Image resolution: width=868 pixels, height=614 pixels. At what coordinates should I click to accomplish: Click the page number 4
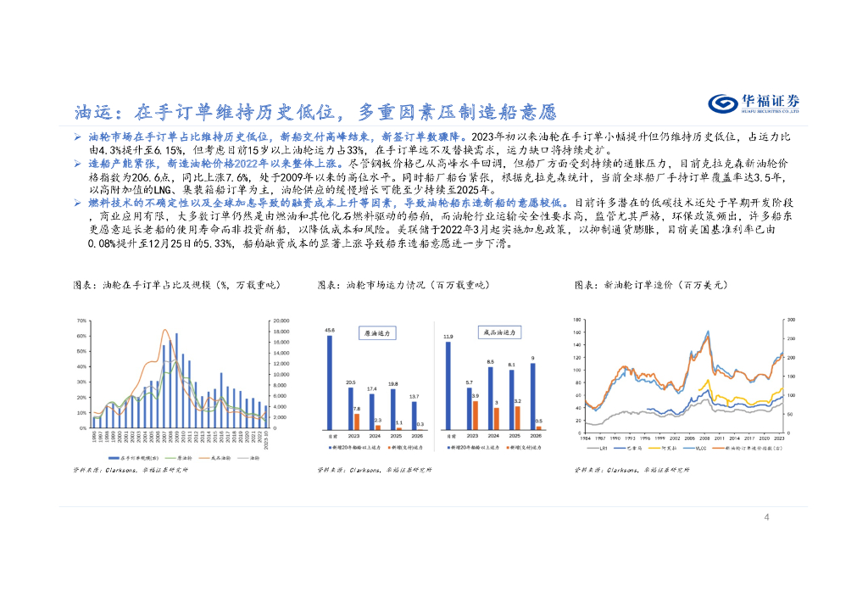(766, 517)
